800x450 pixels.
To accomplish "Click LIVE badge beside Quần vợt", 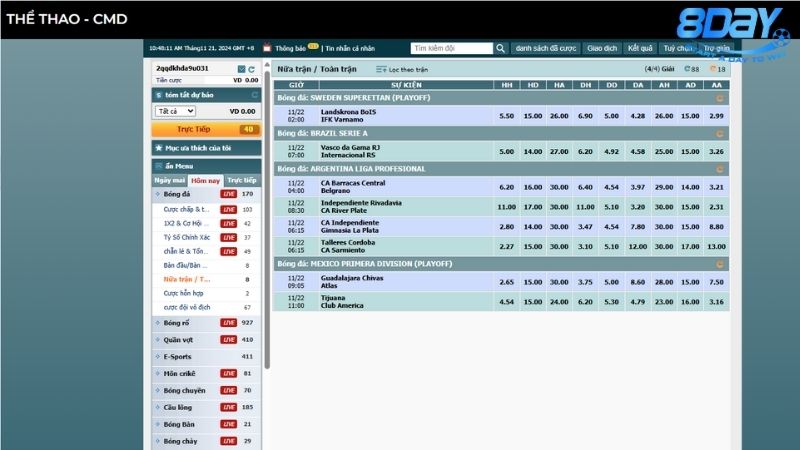I will [229, 340].
